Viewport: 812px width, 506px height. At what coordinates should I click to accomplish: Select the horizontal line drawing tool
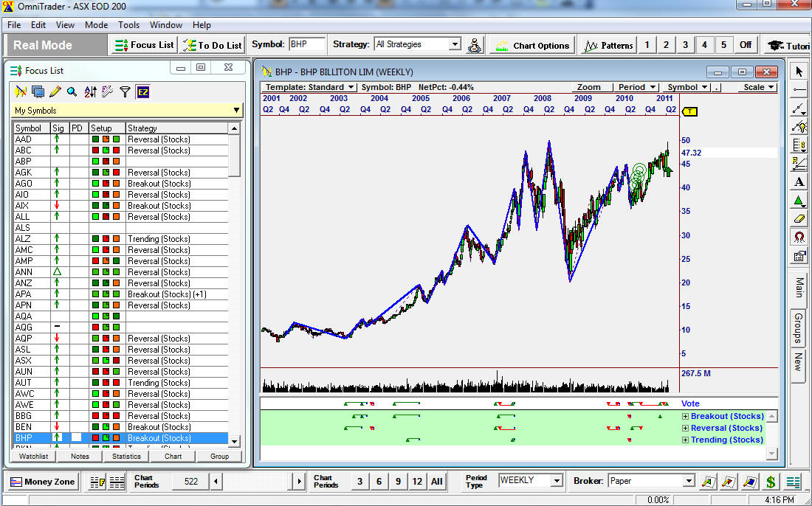click(x=799, y=90)
